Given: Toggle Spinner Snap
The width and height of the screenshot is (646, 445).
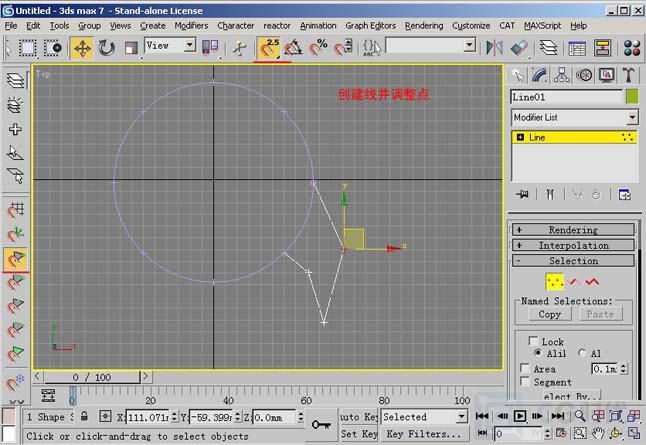Looking at the screenshot, I should tap(343, 49).
